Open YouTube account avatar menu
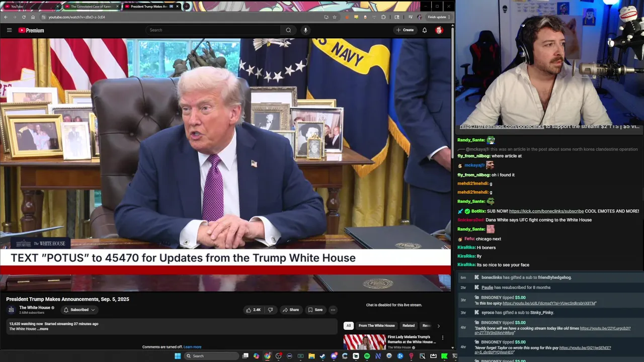Screen dimensions: 644x362 point(439,30)
